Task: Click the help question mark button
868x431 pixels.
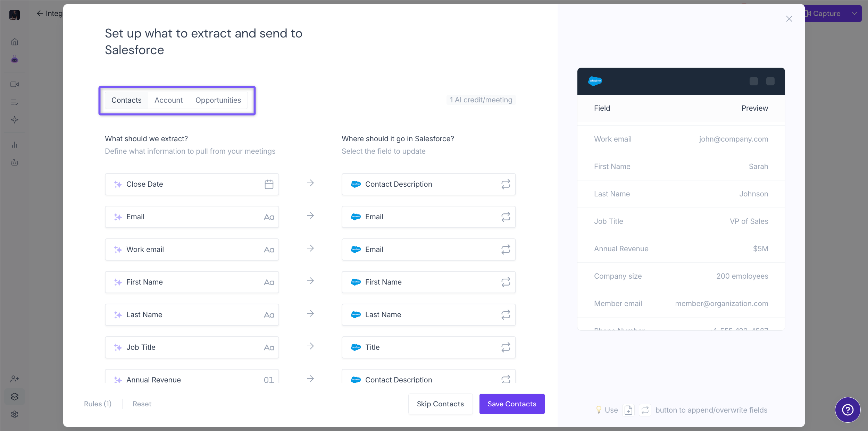Action: [848, 410]
